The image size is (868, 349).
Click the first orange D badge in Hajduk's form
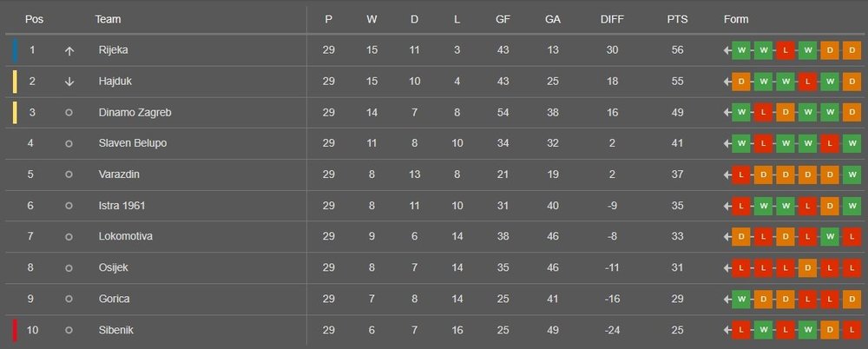(x=740, y=82)
